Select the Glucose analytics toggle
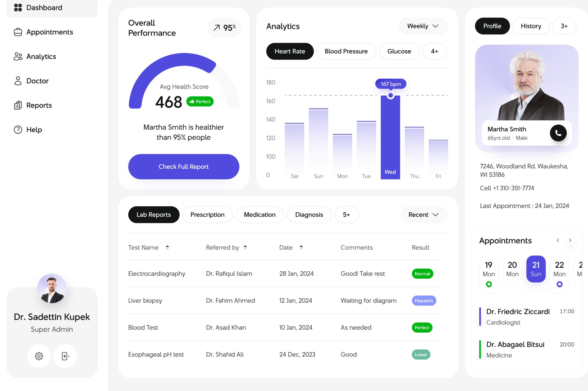The width and height of the screenshot is (588, 391). [399, 51]
